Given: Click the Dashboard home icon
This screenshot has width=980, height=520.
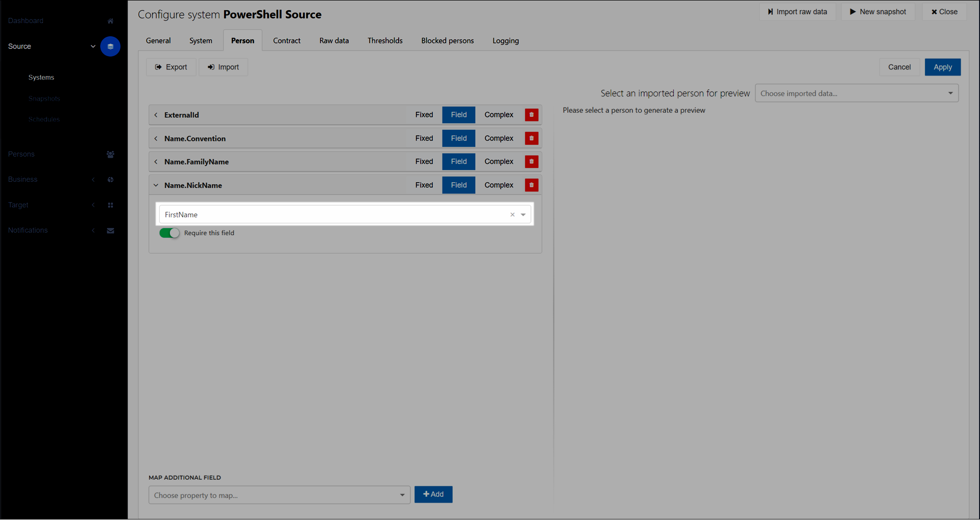Looking at the screenshot, I should [x=110, y=21].
